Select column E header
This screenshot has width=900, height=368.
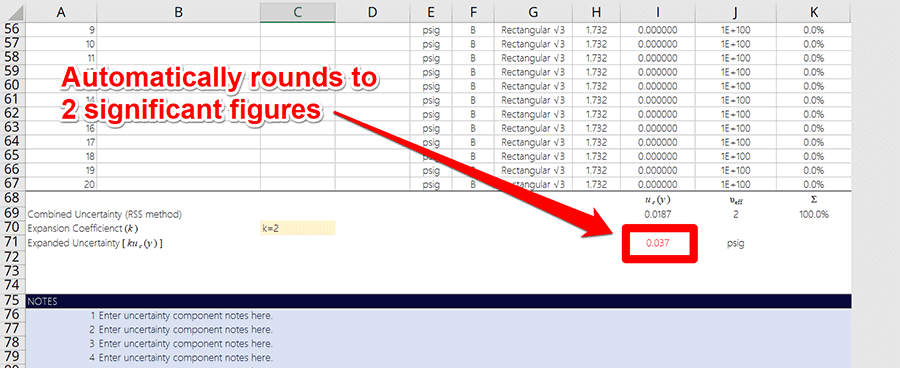coord(431,12)
